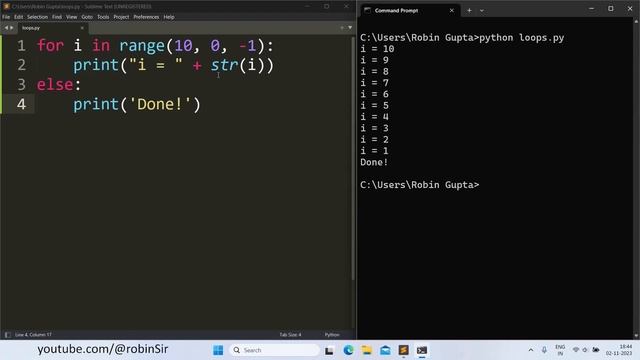
Task: Open the Selection menu
Action: 38,17
